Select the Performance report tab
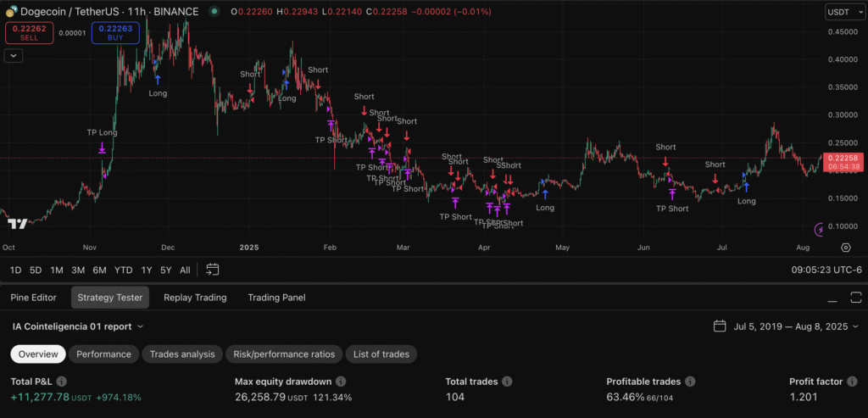Screen dimensions: 868x418 pyautogui.click(x=104, y=354)
